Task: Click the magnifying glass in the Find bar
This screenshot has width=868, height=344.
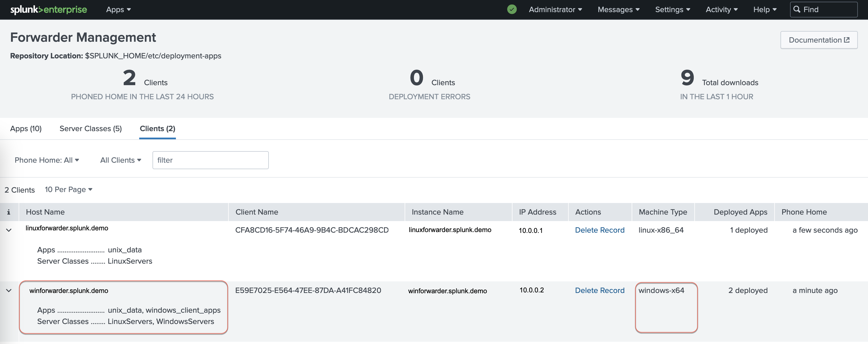Action: point(798,9)
